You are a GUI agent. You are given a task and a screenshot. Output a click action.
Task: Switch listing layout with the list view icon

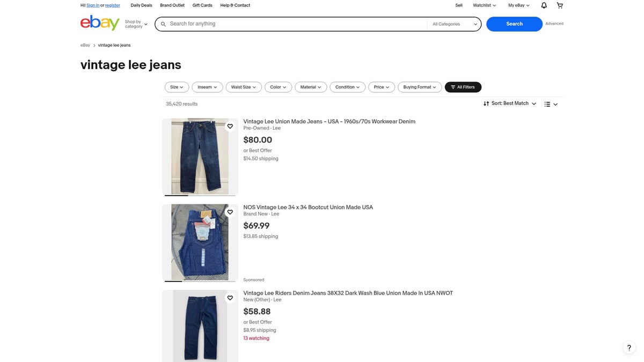click(x=547, y=104)
